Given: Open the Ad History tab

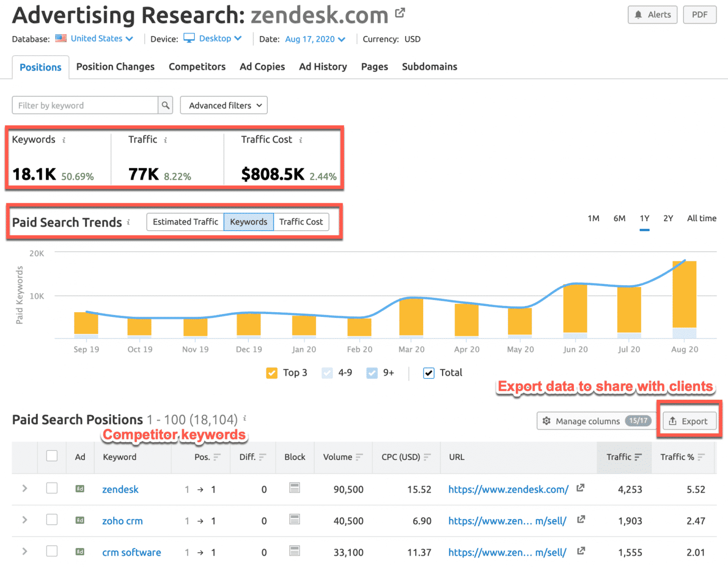Looking at the screenshot, I should (x=323, y=67).
